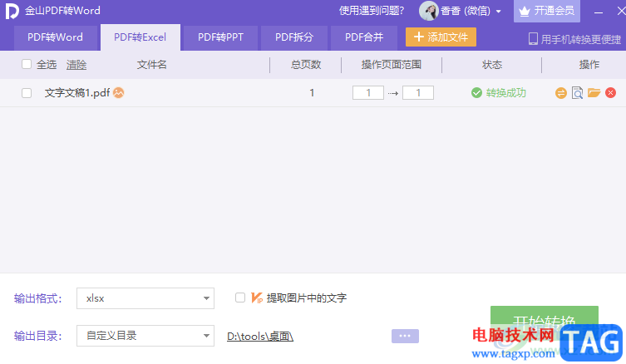The image size is (626, 364).
Task: Click the 文件名 column header
Action: pos(151,65)
